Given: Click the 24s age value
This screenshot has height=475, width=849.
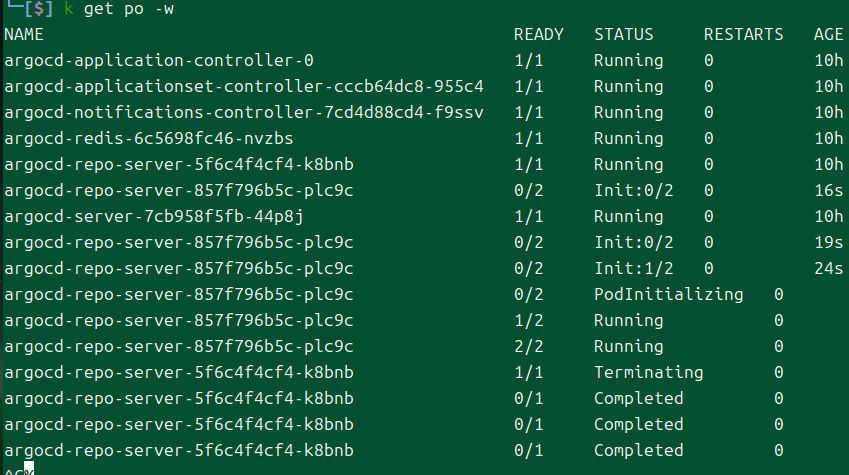Looking at the screenshot, I should [x=829, y=269].
